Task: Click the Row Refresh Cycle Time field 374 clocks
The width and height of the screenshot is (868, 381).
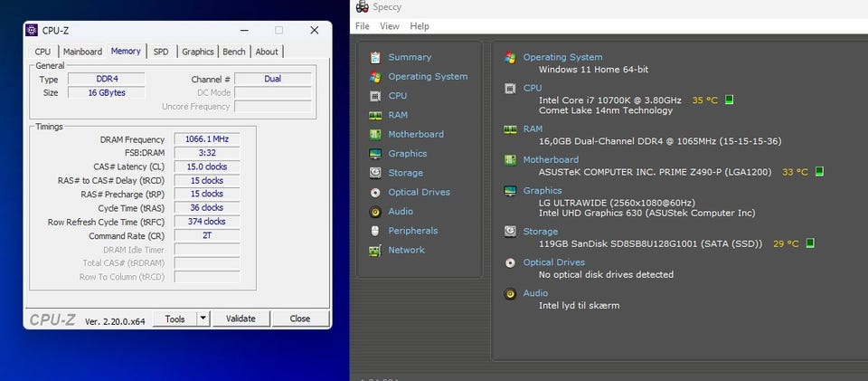Action: (207, 222)
